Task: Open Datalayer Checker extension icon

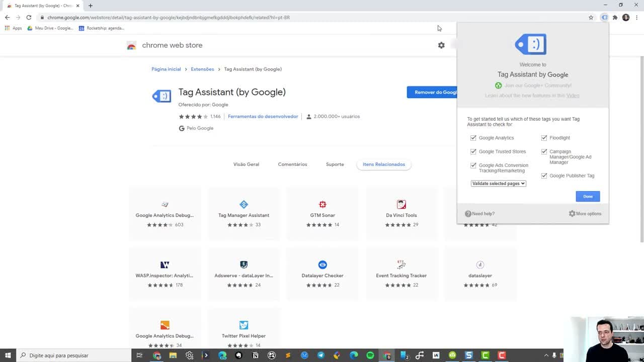Action: [x=323, y=264]
